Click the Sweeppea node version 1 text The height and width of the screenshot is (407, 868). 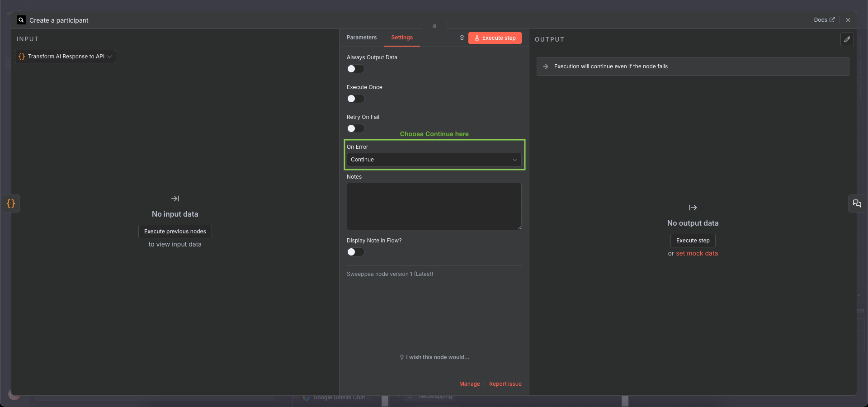click(390, 274)
